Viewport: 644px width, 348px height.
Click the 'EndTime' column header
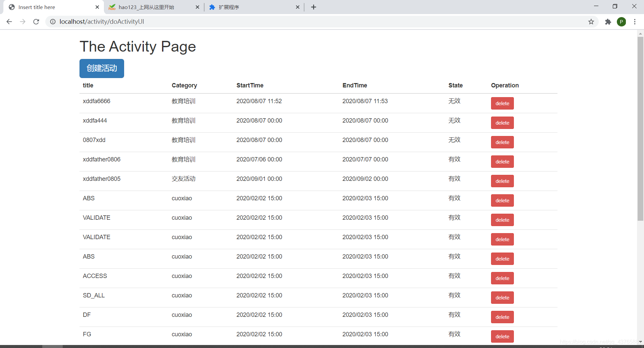(x=355, y=85)
